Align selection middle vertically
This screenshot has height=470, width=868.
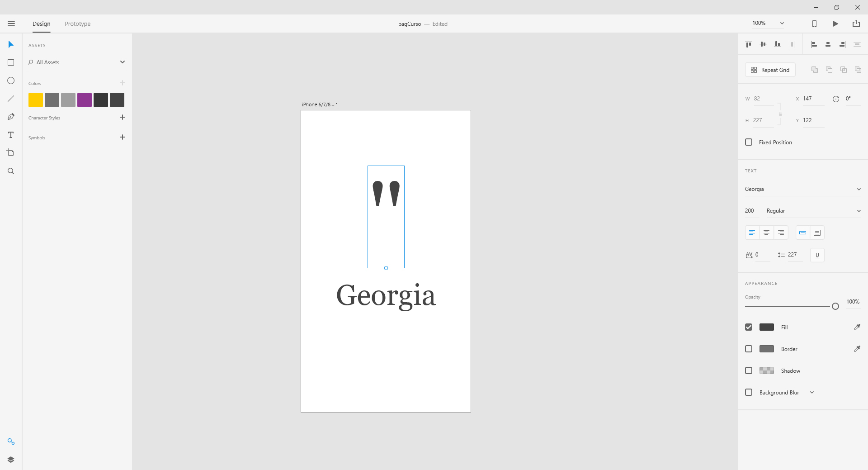click(x=763, y=44)
